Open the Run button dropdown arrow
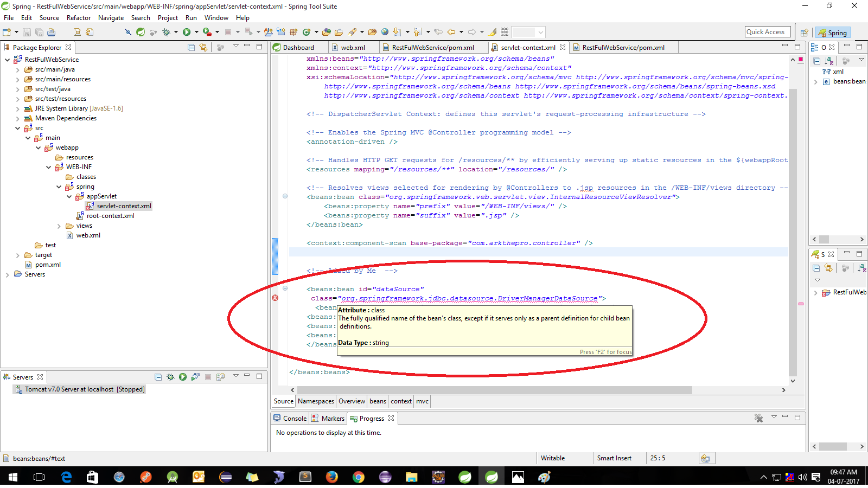Image resolution: width=868 pixels, height=488 pixels. [x=197, y=32]
